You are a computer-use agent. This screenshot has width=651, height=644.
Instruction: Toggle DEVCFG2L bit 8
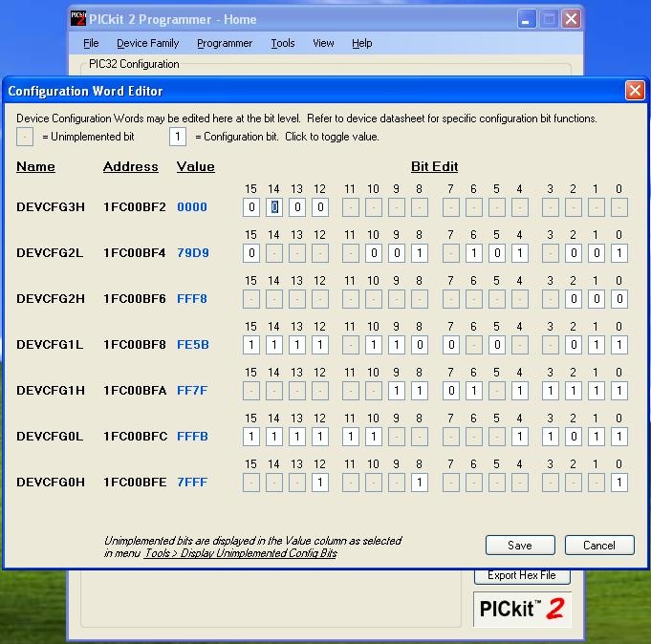[420, 253]
